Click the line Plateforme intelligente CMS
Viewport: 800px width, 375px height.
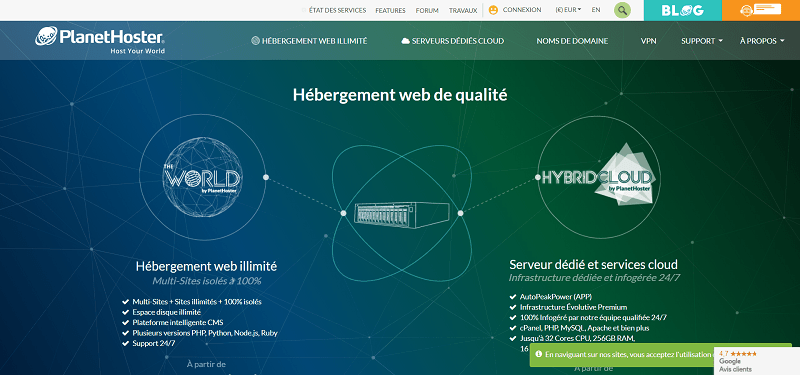click(178, 322)
